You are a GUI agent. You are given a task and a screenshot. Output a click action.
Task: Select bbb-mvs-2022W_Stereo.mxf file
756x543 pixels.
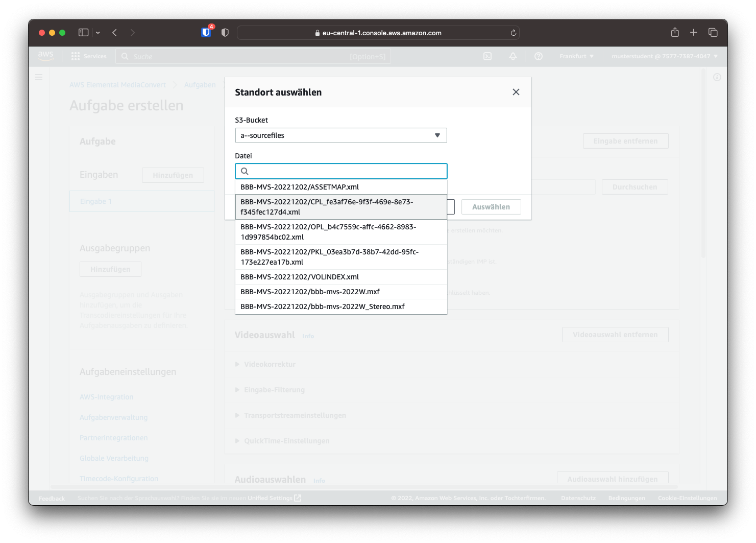pyautogui.click(x=341, y=306)
